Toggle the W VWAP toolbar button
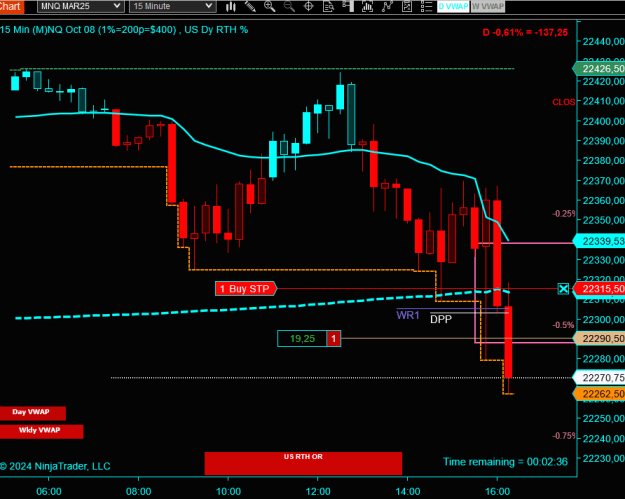The width and height of the screenshot is (625, 499). (x=488, y=6)
